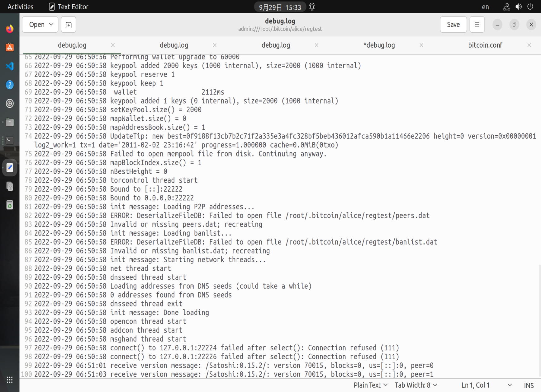Open the Trash icon in dock
The image size is (541, 392).
tap(10, 205)
